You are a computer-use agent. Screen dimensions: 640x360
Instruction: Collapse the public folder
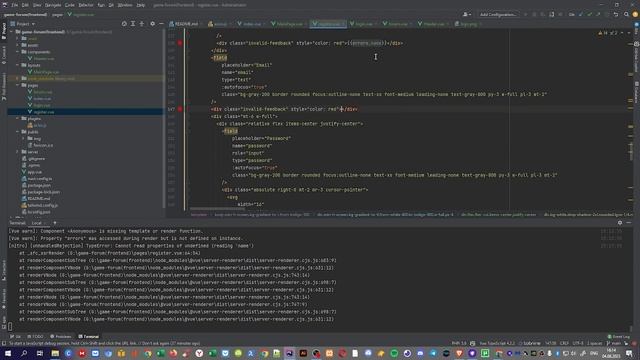18,132
